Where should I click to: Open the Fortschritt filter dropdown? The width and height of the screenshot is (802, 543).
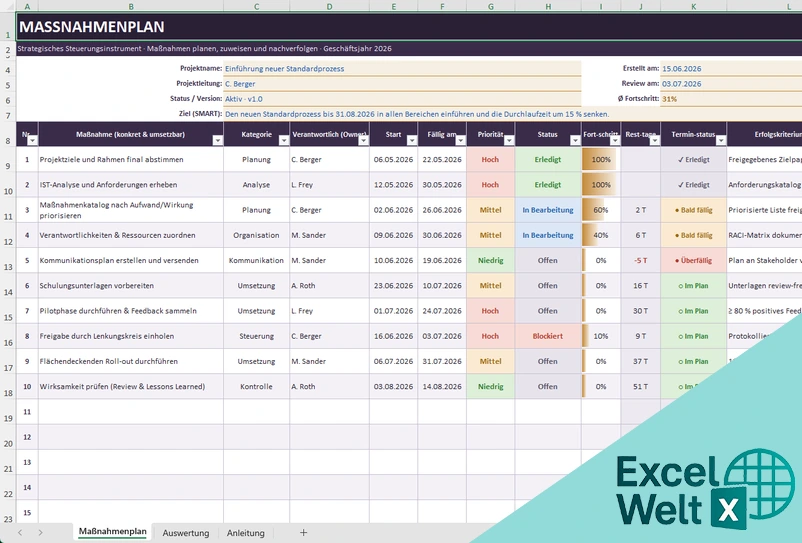[x=615, y=141]
